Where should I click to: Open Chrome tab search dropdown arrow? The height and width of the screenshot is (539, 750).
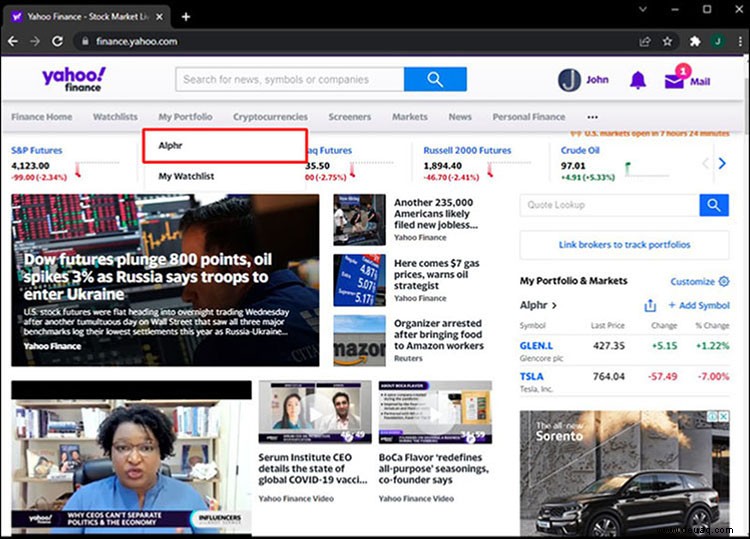click(643, 9)
